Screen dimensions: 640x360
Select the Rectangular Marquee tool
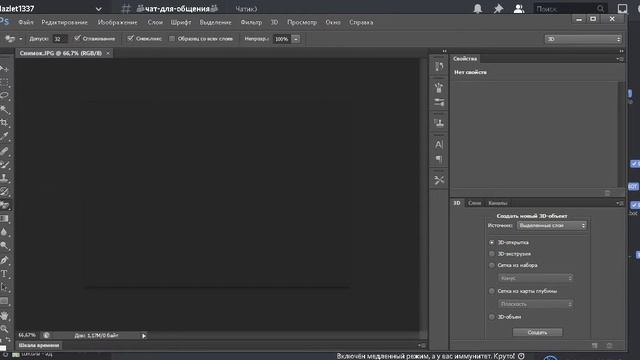tap(4, 82)
